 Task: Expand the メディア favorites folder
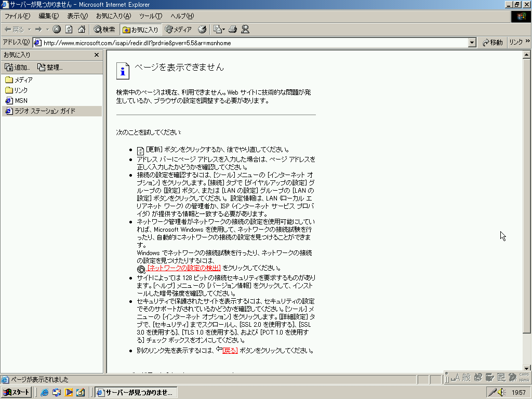(19, 79)
